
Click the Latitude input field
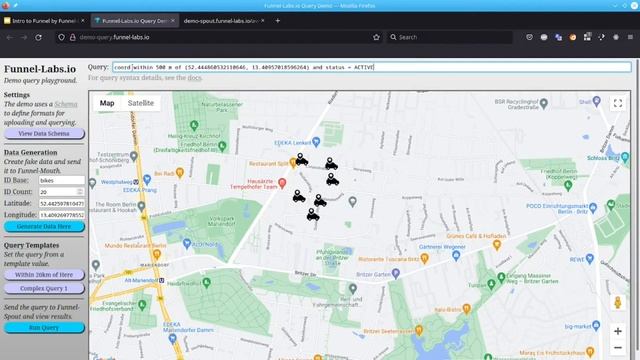click(62, 203)
